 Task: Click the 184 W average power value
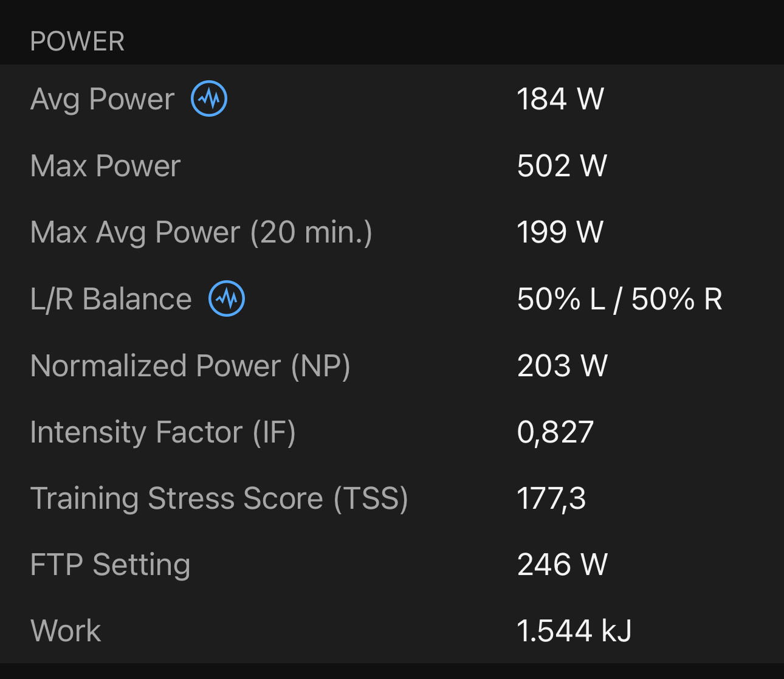coord(560,99)
